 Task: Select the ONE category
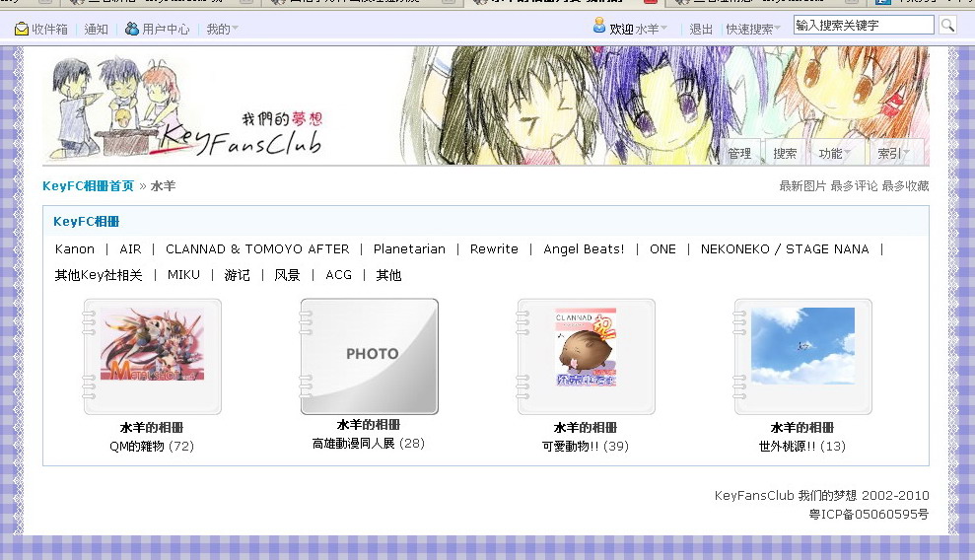pyautogui.click(x=662, y=249)
